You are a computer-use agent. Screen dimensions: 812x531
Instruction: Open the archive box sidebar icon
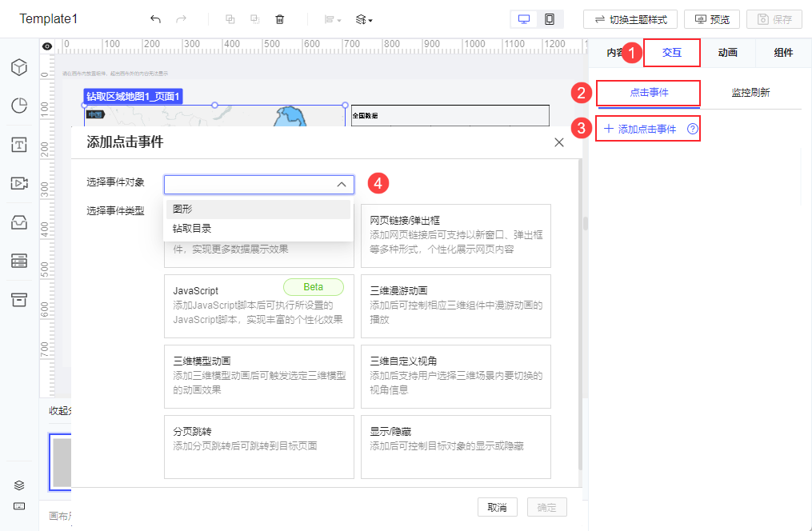click(19, 300)
